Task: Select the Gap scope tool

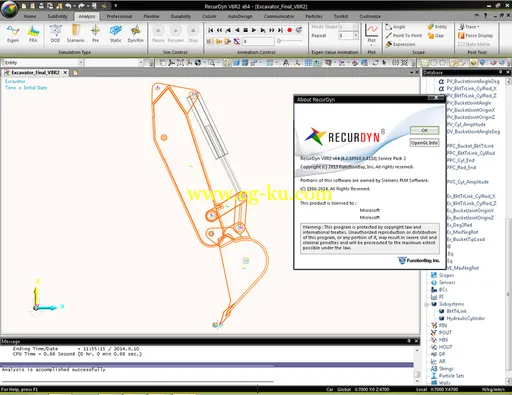Action: pyautogui.click(x=436, y=35)
